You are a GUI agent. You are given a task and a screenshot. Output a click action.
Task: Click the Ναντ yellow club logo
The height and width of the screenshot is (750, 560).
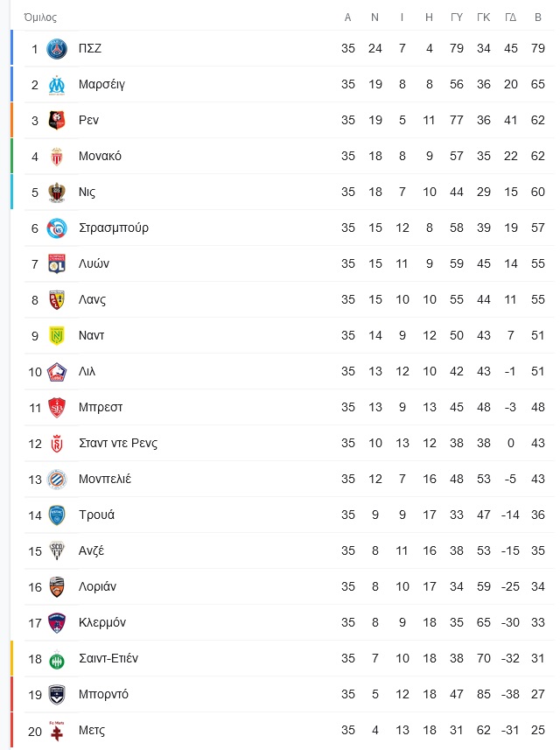(x=57, y=336)
